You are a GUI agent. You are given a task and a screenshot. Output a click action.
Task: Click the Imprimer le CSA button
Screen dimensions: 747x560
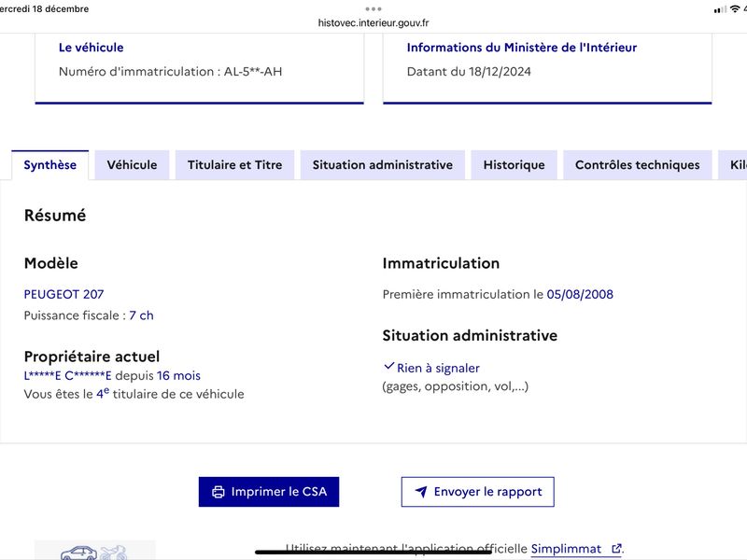[x=269, y=492]
